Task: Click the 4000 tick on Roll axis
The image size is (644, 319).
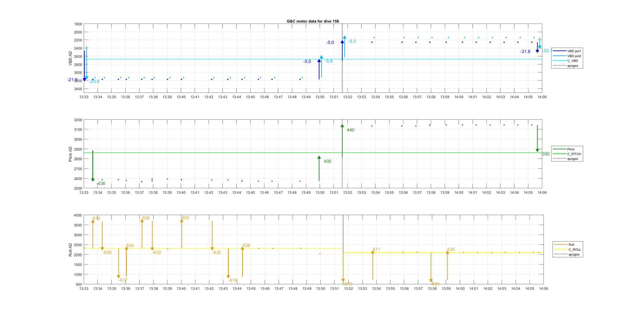Action: (x=78, y=215)
